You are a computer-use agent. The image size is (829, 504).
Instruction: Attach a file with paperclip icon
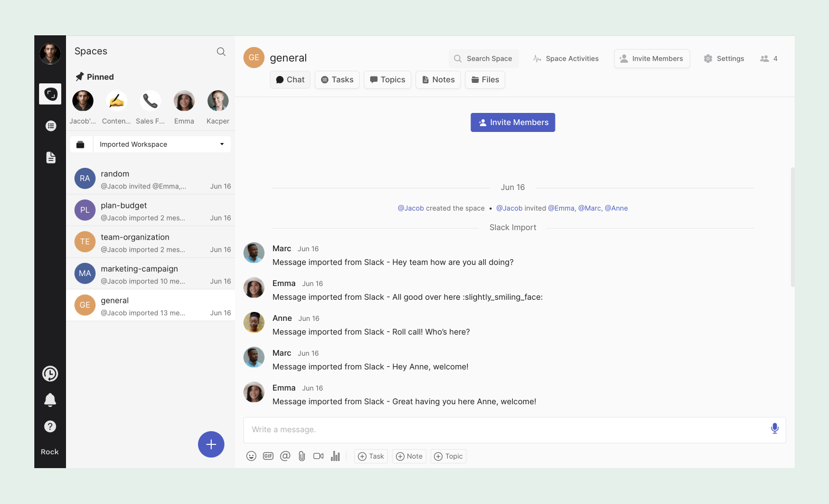pyautogui.click(x=302, y=456)
